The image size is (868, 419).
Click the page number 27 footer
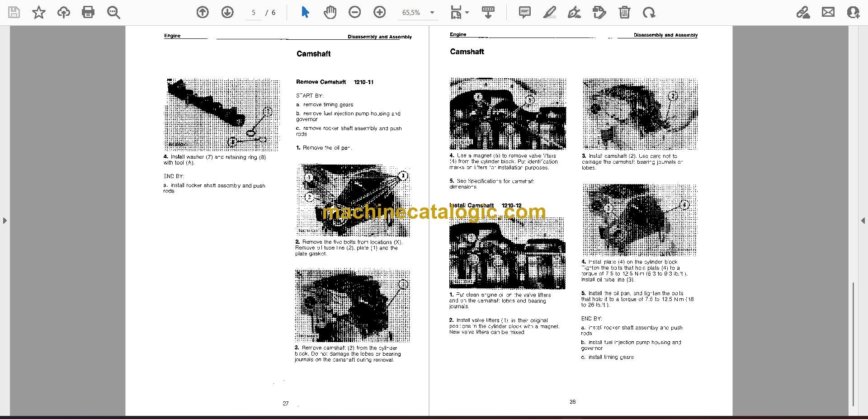286,403
